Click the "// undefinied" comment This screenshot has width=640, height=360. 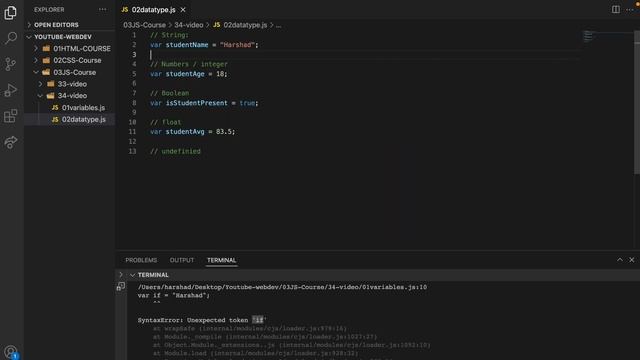pos(176,151)
